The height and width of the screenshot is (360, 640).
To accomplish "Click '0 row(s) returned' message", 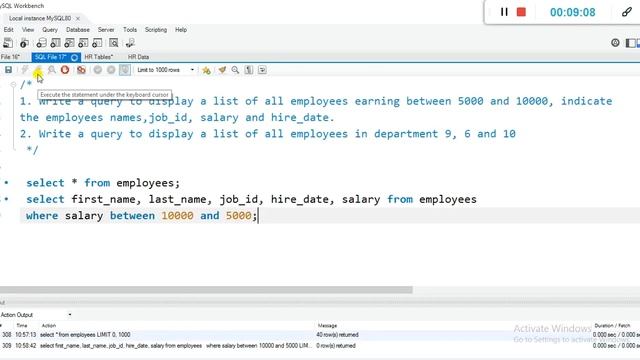I will click(336, 346).
